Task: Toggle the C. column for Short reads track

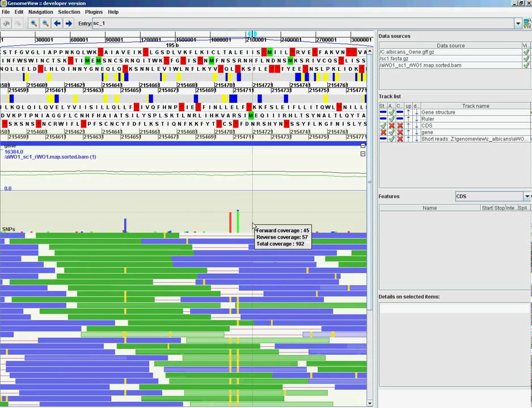Action: (x=400, y=139)
